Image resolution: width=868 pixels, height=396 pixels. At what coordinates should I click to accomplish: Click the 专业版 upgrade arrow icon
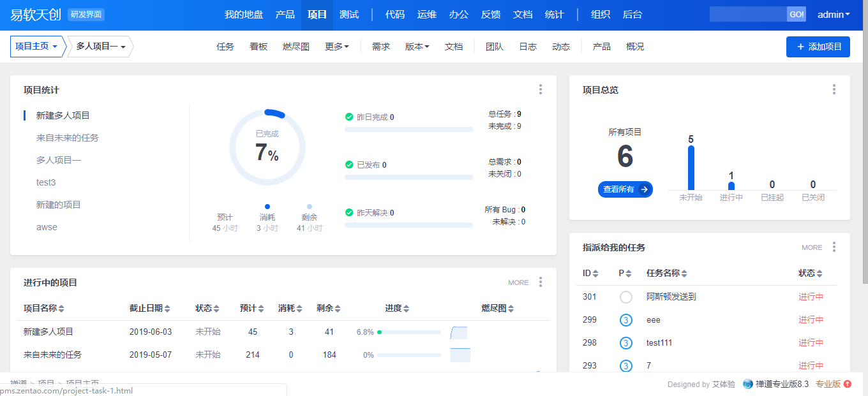pyautogui.click(x=848, y=384)
